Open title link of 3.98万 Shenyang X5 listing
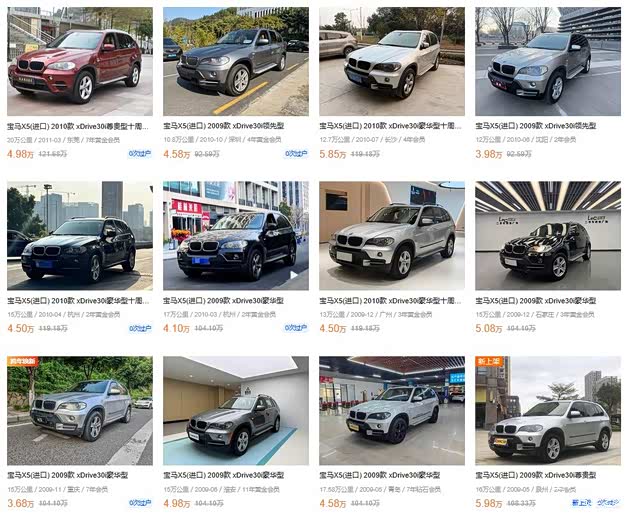This screenshot has width=630, height=514. [x=536, y=126]
